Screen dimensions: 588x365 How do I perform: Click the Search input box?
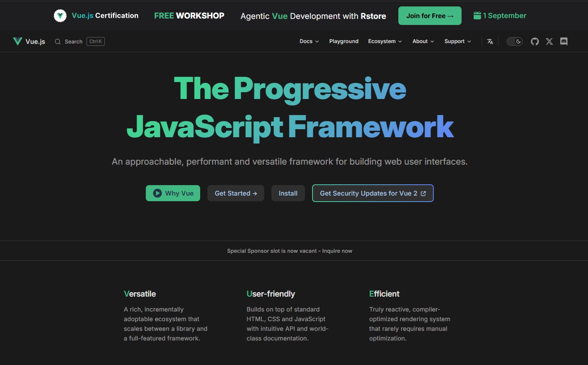(x=80, y=41)
